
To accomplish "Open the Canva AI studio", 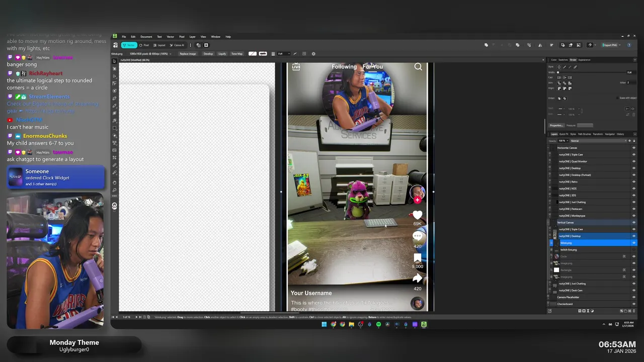I will 177,45.
